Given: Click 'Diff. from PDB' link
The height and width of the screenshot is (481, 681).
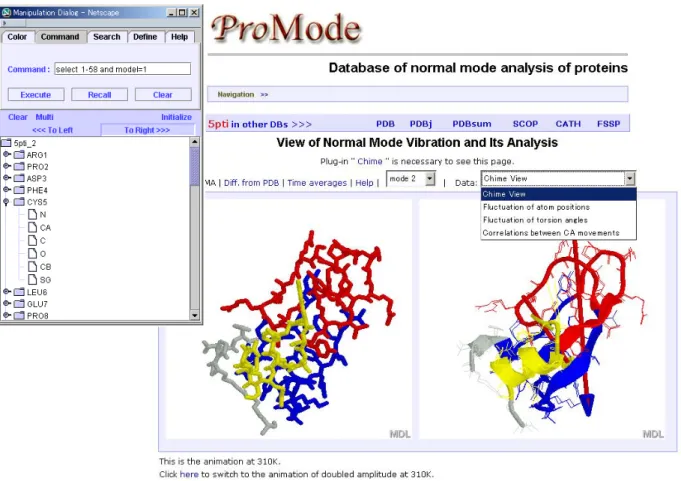Looking at the screenshot, I should point(251,183).
